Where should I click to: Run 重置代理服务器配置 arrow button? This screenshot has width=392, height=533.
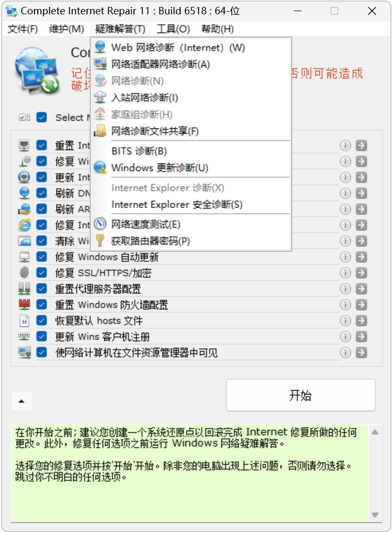pos(361,289)
